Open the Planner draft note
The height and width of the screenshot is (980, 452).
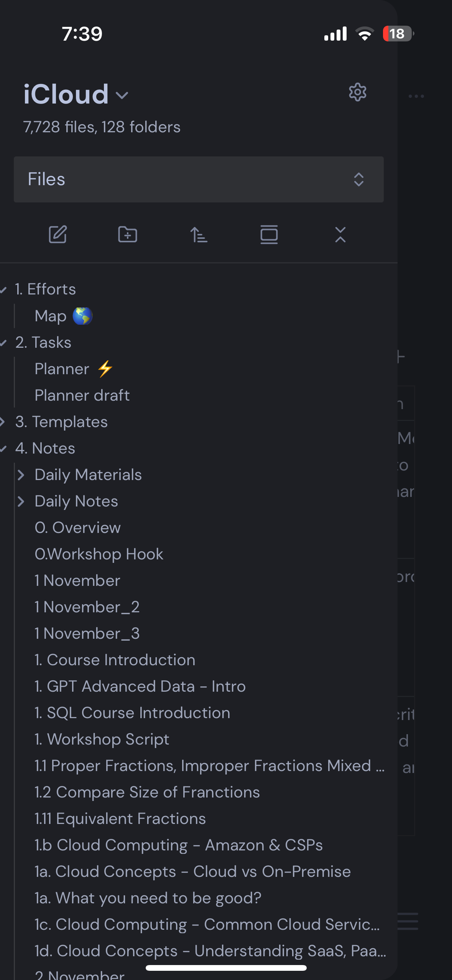click(82, 395)
